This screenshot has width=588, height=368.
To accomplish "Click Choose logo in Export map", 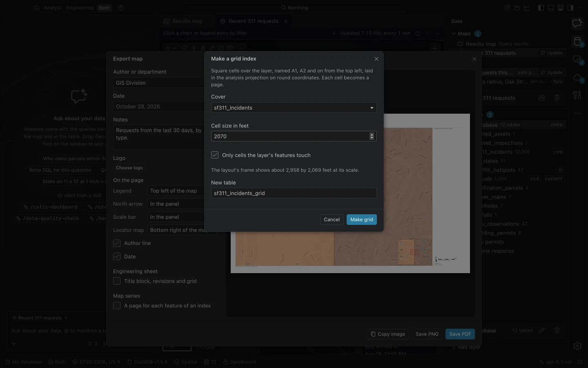I will point(129,168).
